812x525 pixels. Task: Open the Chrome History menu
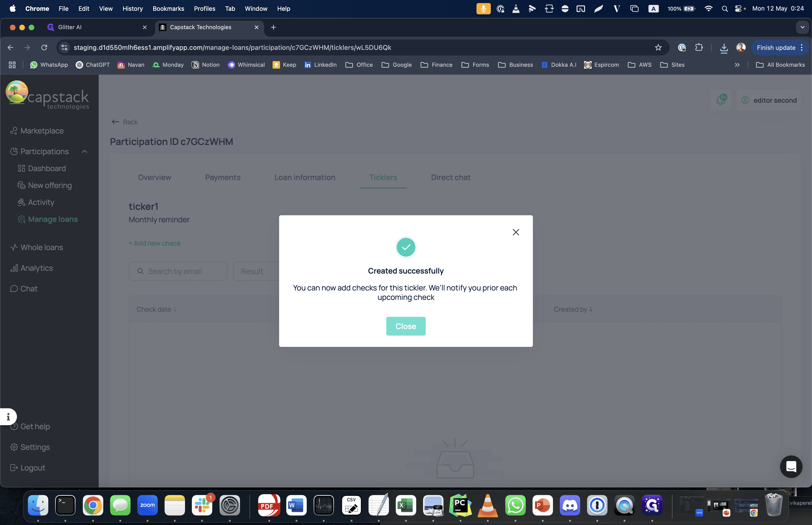(133, 8)
